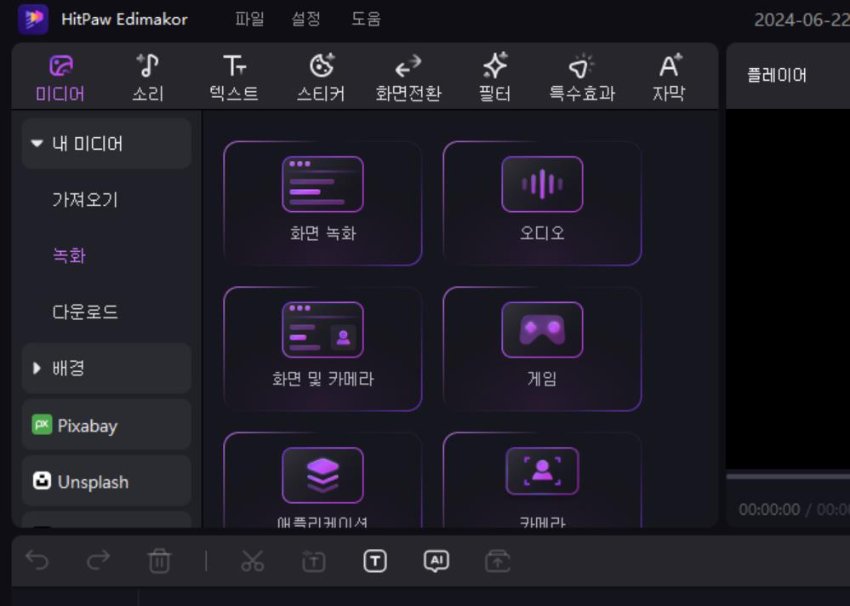Viewport: 850px width, 606px height.
Task: Choose the 오디오 audio recording card
Action: point(541,203)
